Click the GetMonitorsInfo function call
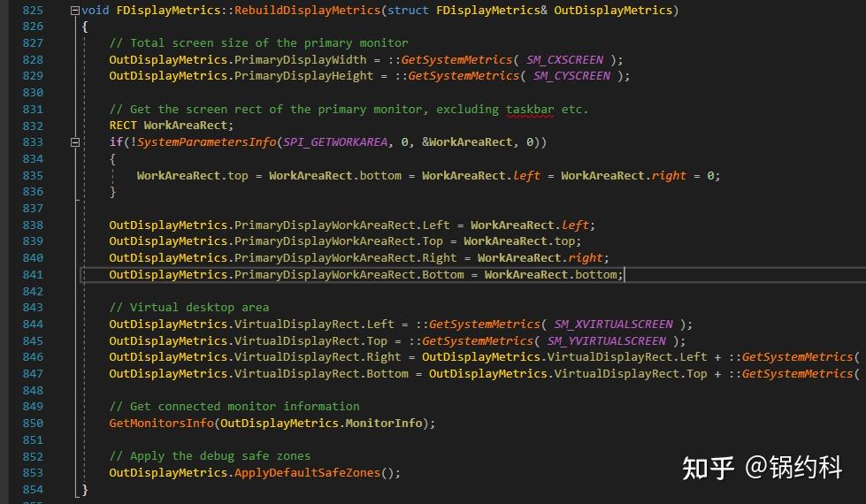Screen dimensions: 866x504 click(x=161, y=424)
